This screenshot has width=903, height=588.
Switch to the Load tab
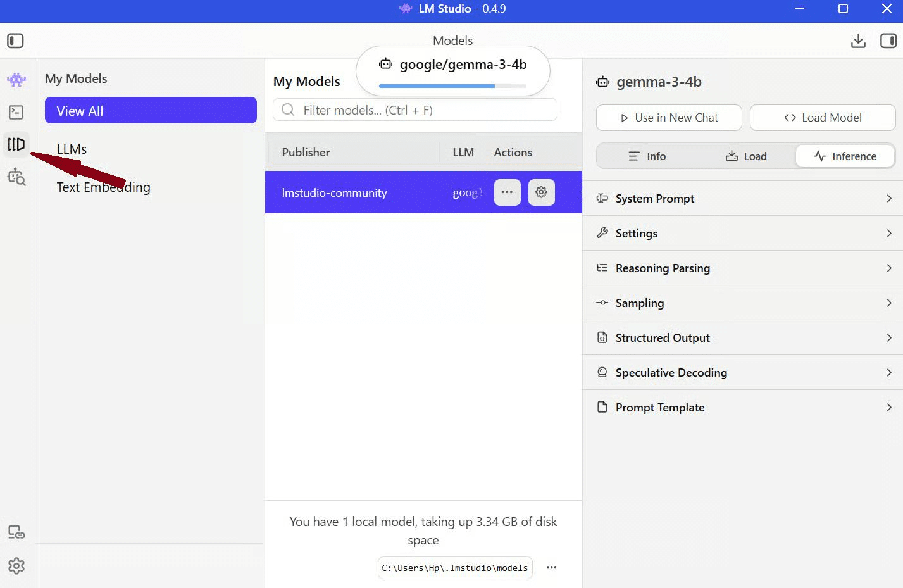[x=746, y=156]
